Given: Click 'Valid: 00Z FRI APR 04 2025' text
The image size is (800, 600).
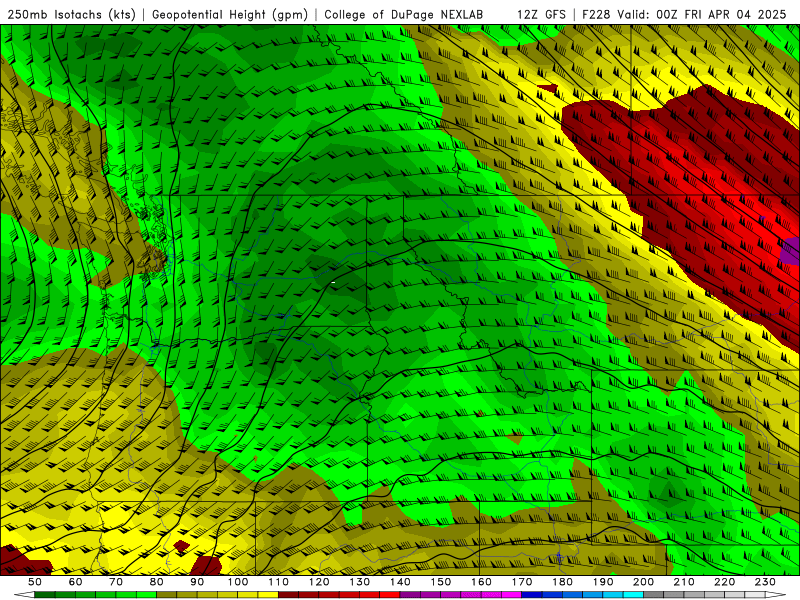Looking at the screenshot, I should [702, 14].
